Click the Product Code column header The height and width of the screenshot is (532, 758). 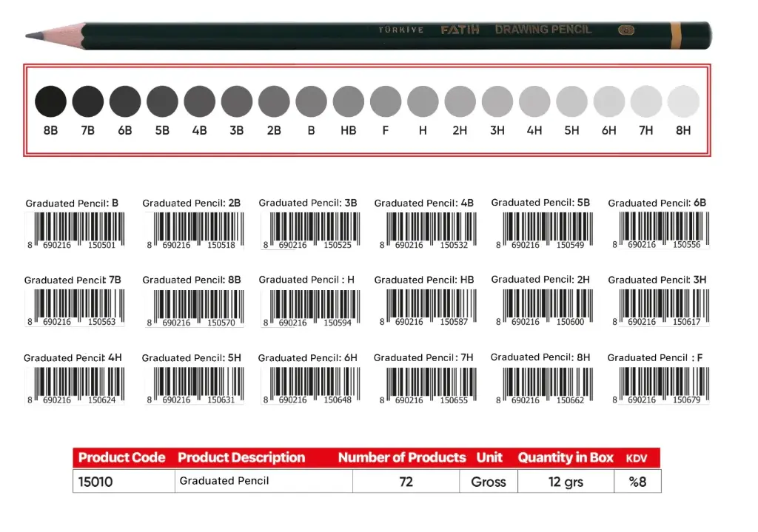pos(122,458)
